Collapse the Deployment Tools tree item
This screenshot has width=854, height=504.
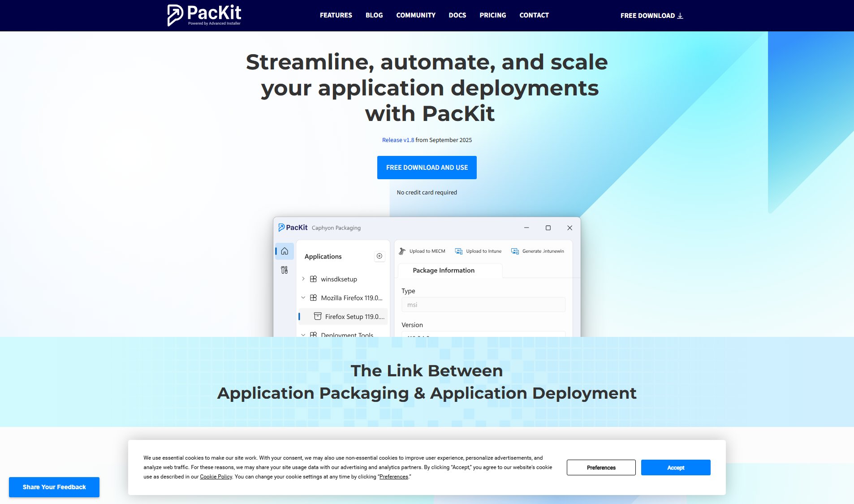(303, 334)
